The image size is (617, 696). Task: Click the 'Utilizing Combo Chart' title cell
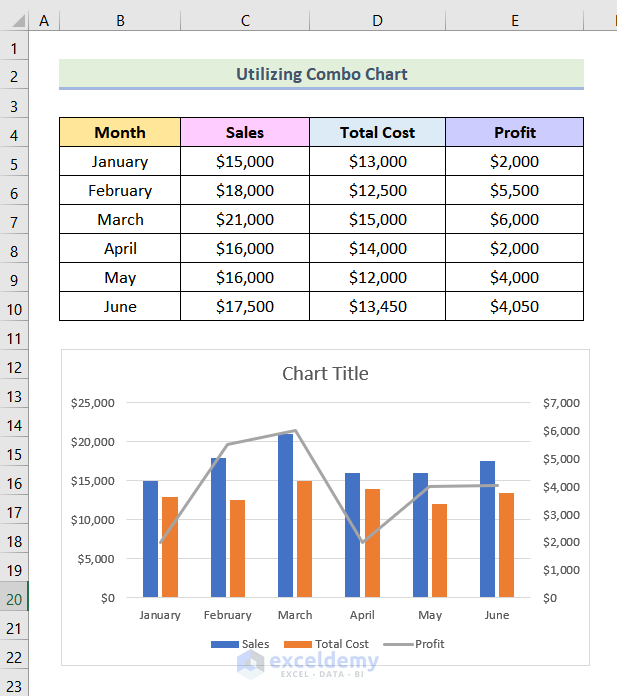[x=321, y=74]
